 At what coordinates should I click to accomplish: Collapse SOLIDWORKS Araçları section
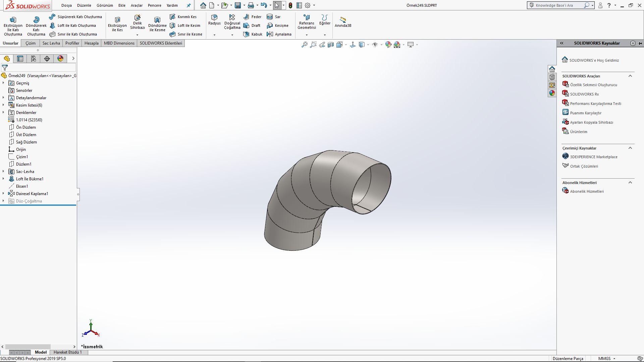pyautogui.click(x=630, y=76)
